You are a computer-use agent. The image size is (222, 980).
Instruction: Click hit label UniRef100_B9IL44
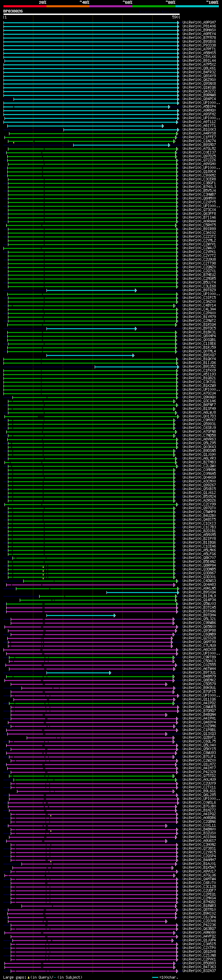[x=199, y=60]
